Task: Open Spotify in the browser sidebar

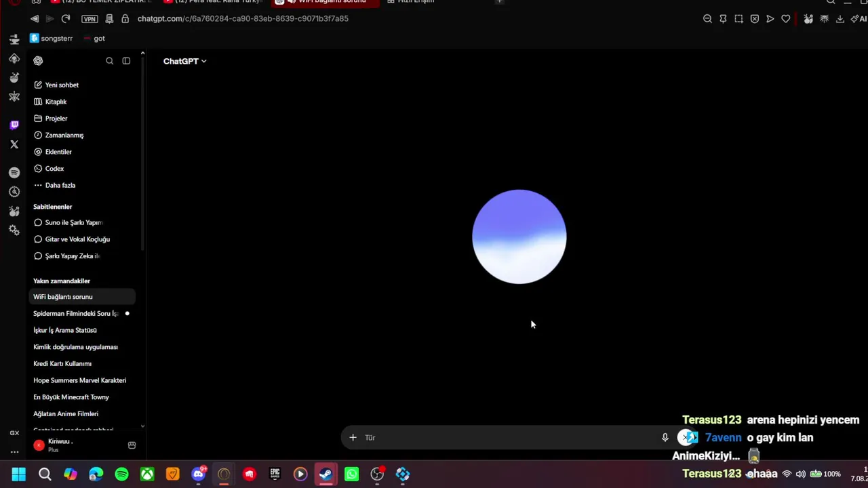Action: click(14, 173)
